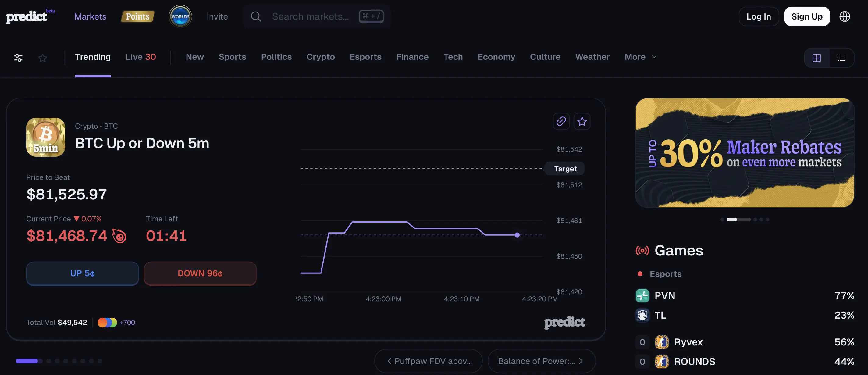Image resolution: width=868 pixels, height=375 pixels.
Task: Click the Target chart label
Action: (x=565, y=169)
